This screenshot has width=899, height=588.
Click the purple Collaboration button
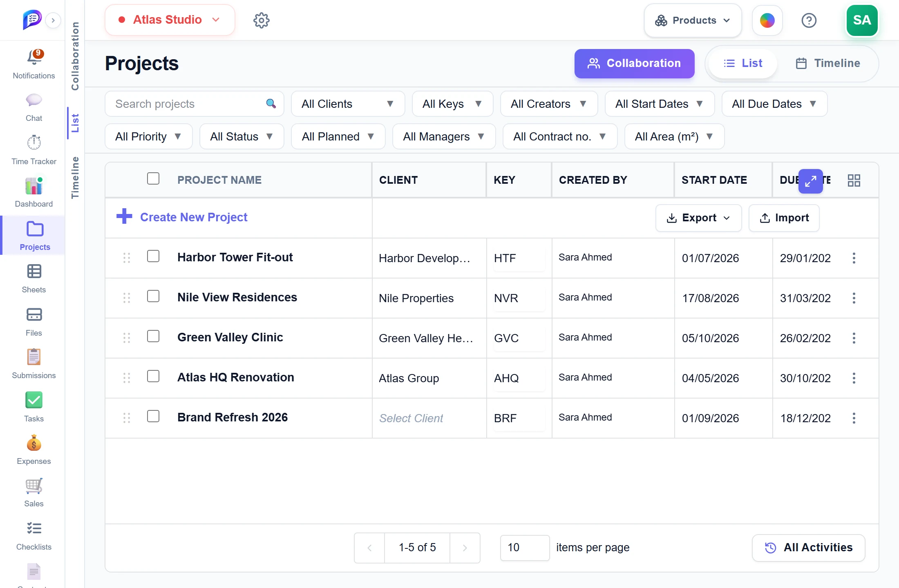tap(634, 63)
